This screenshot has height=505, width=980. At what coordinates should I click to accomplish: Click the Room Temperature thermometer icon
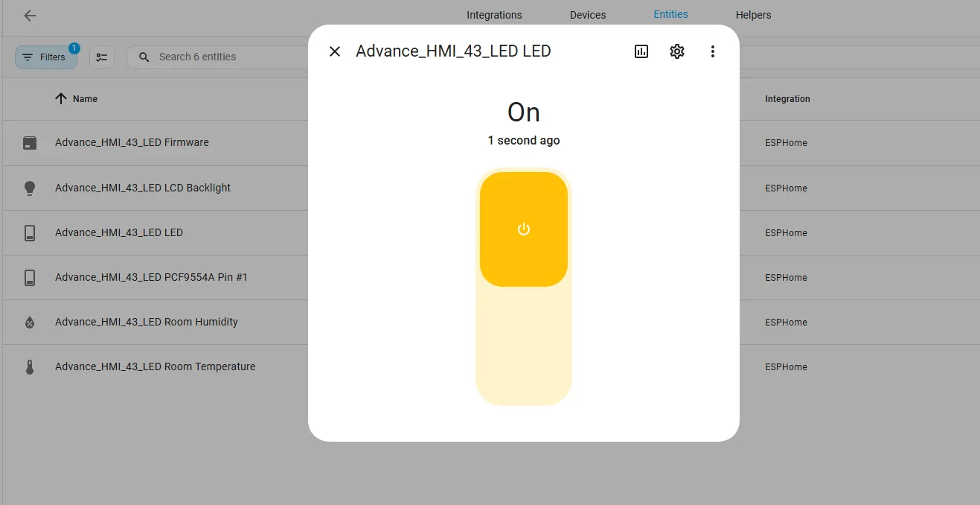30,367
